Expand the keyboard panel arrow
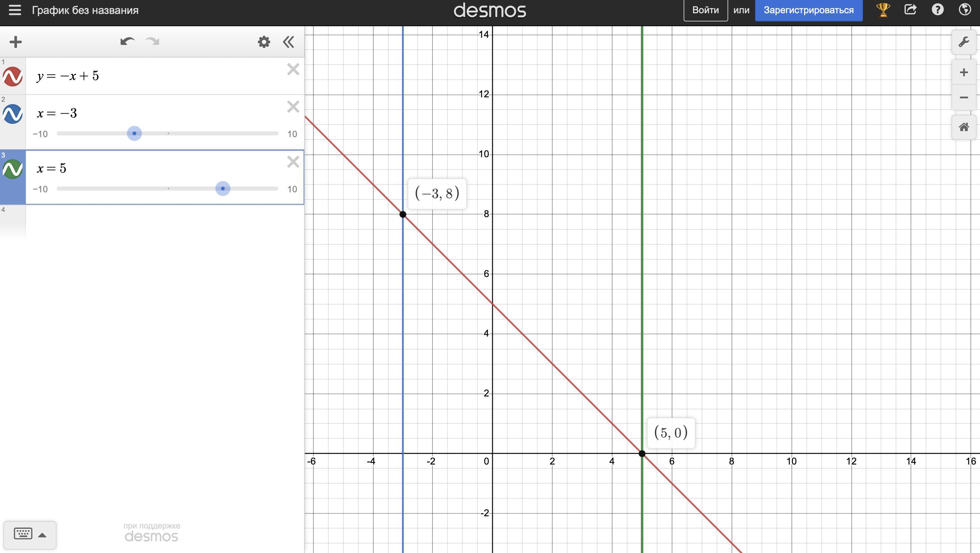The height and width of the screenshot is (553, 980). (x=42, y=535)
